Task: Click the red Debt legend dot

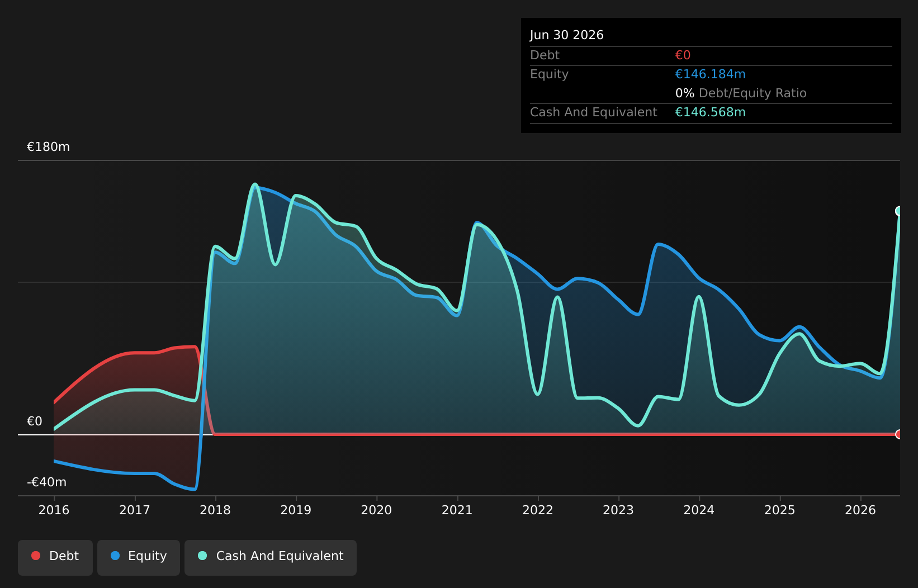Action: click(36, 556)
